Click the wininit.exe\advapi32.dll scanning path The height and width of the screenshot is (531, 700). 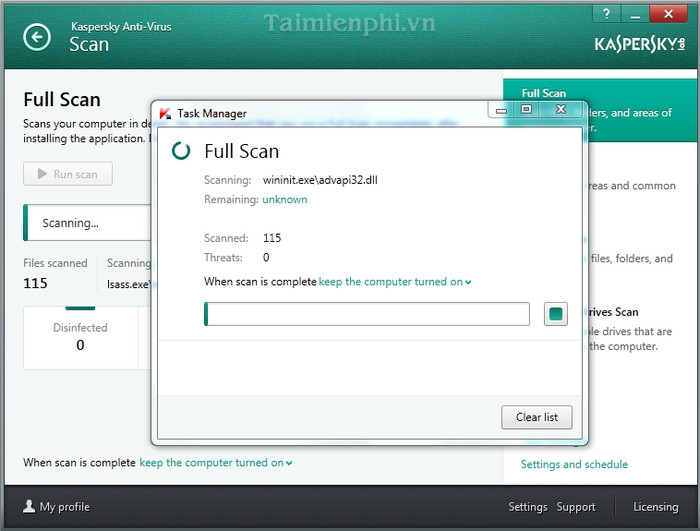320,180
